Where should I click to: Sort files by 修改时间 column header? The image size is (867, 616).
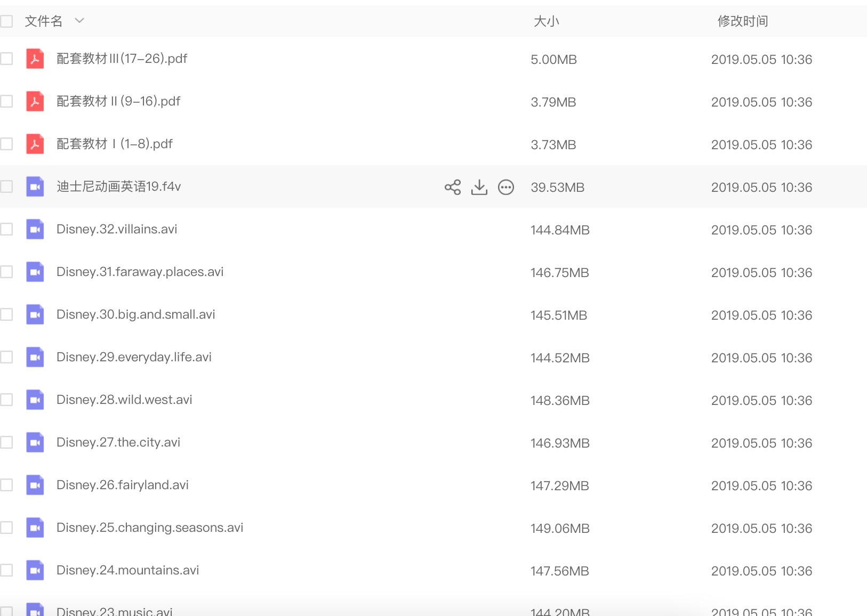point(742,21)
